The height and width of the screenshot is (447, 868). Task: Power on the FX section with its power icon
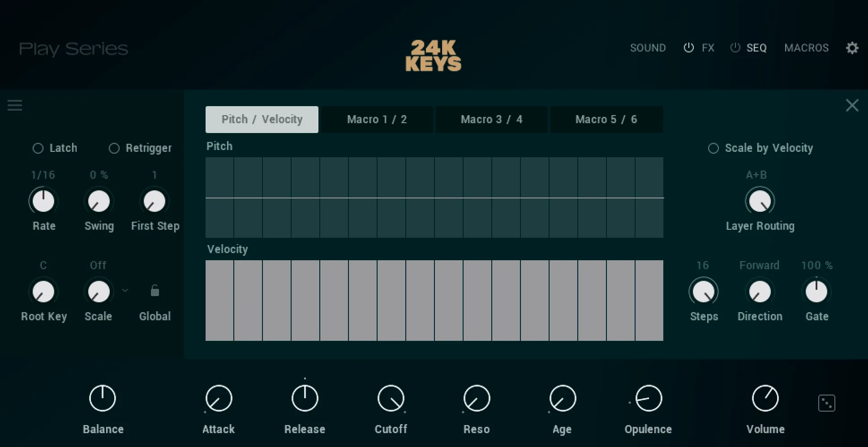pyautogui.click(x=688, y=48)
